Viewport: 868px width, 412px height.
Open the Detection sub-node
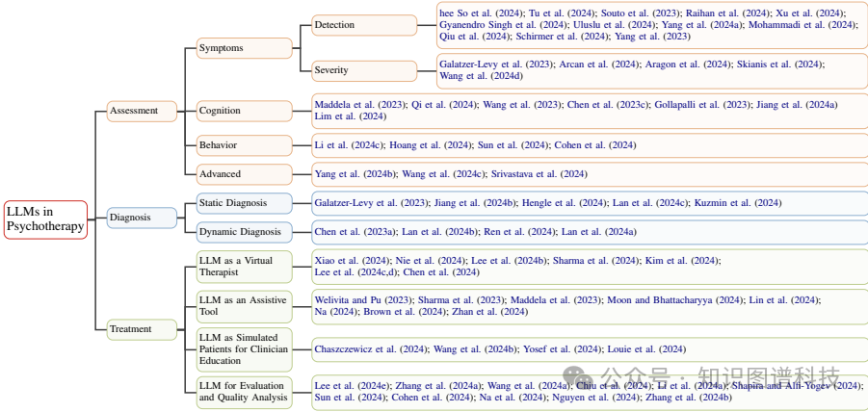pos(364,25)
